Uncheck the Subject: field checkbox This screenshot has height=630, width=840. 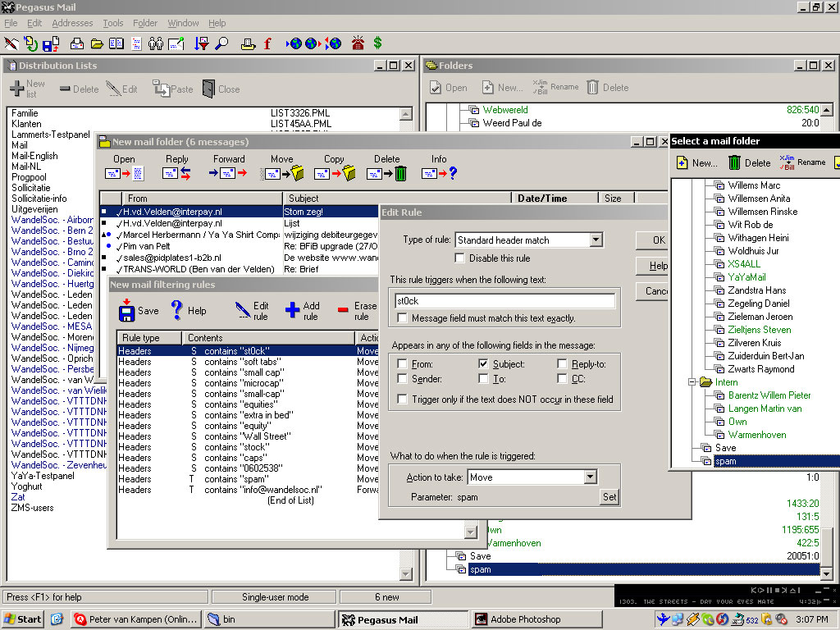pos(483,363)
